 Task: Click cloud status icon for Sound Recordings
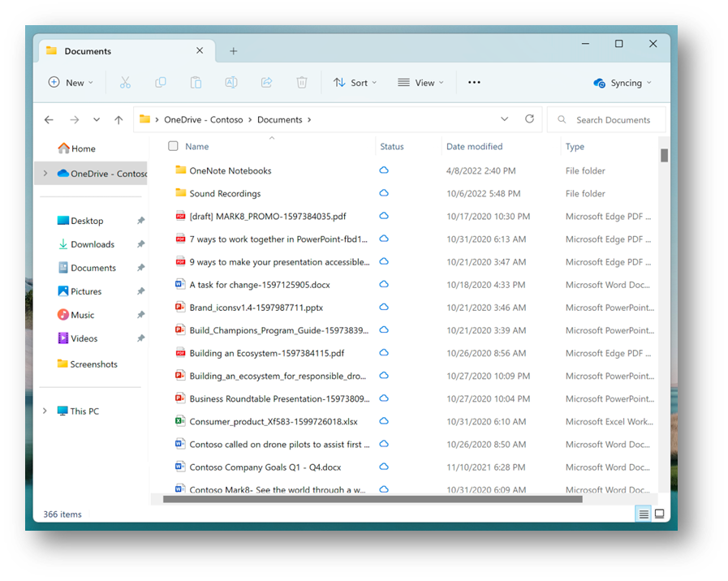click(384, 192)
